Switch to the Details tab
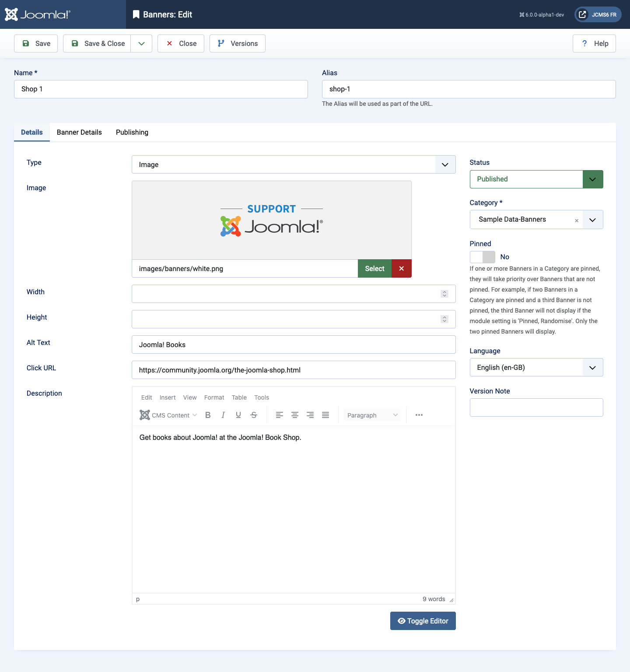Screen dimensions: 630x672 click(32, 132)
